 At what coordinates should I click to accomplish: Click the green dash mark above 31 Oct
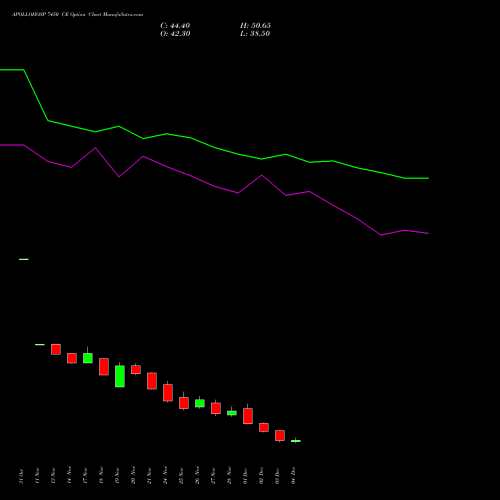coord(24,259)
